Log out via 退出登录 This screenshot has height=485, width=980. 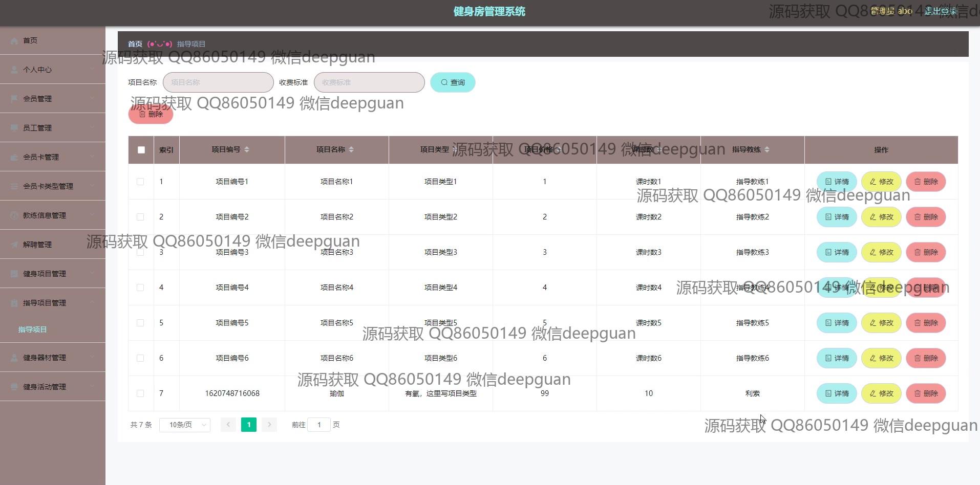(x=941, y=11)
